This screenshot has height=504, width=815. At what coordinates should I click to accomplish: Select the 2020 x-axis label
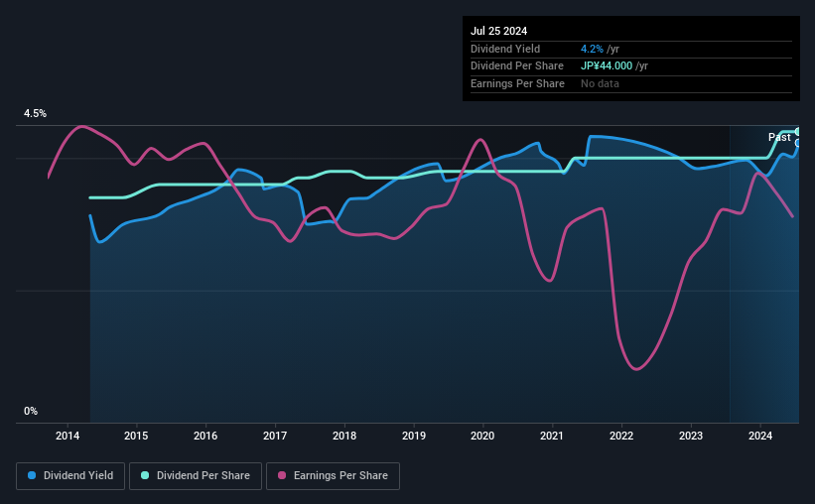click(x=482, y=436)
